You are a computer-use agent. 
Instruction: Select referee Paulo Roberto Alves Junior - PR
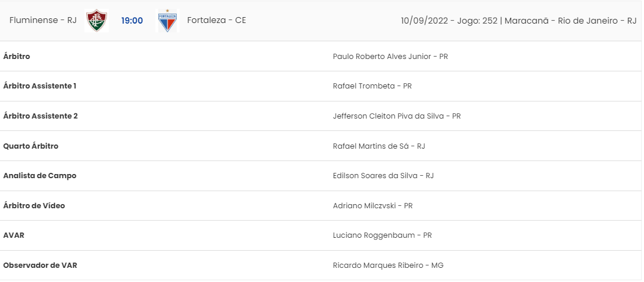click(390, 56)
